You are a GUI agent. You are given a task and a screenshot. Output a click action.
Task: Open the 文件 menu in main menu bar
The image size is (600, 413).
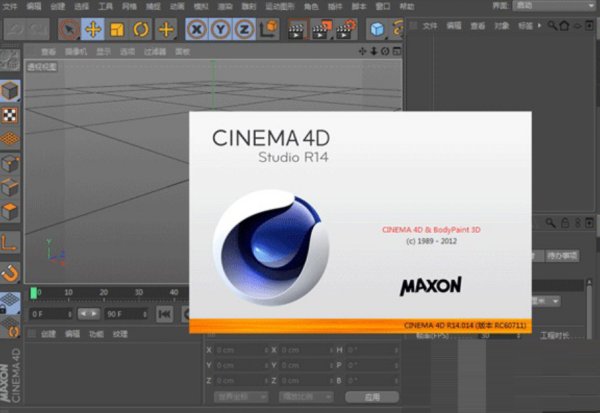tap(10, 6)
